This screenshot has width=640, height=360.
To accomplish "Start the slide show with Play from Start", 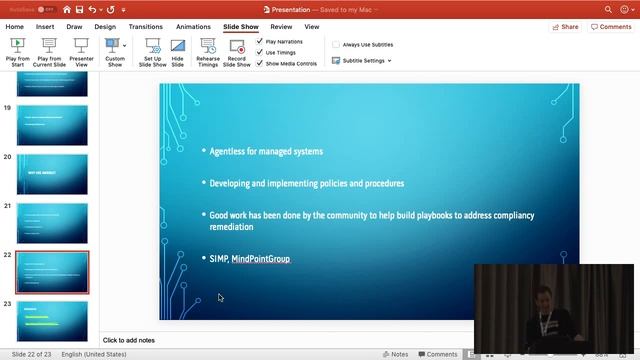I will point(18,52).
